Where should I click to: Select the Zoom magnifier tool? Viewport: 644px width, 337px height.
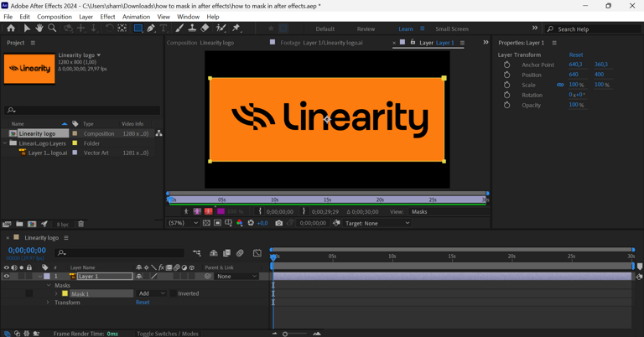coord(52,28)
